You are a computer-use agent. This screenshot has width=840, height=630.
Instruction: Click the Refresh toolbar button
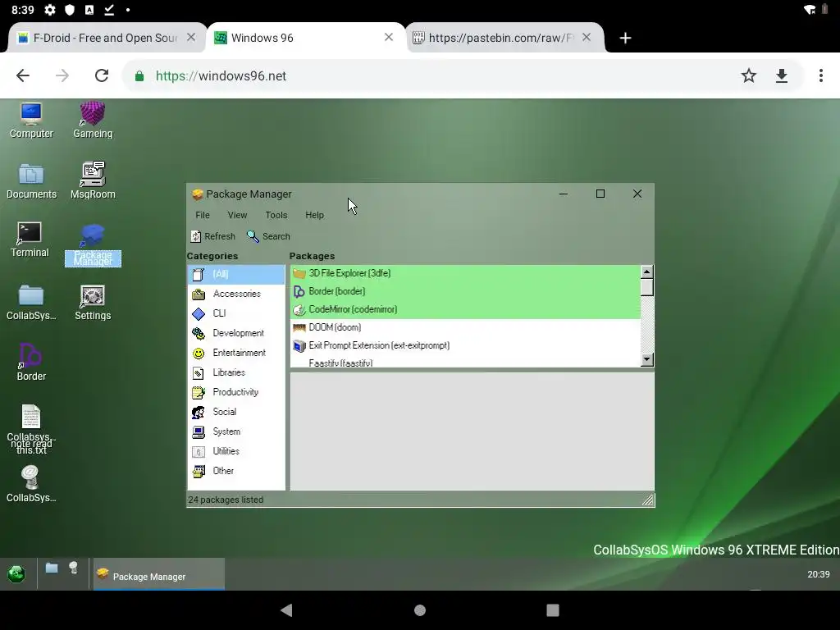213,236
